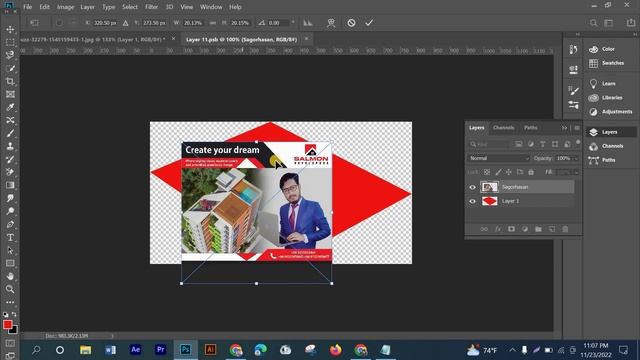Create a new group folder icon

[x=538, y=229]
